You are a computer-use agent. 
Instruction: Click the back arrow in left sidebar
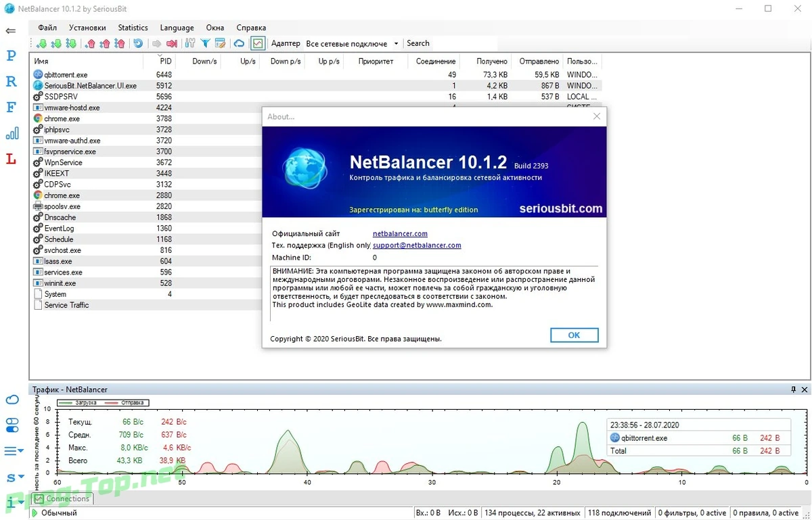tap(11, 31)
